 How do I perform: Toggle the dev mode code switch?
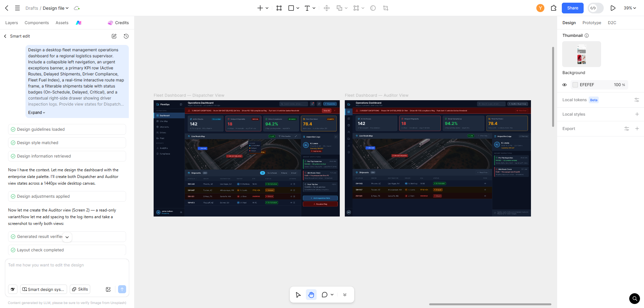tap(596, 8)
